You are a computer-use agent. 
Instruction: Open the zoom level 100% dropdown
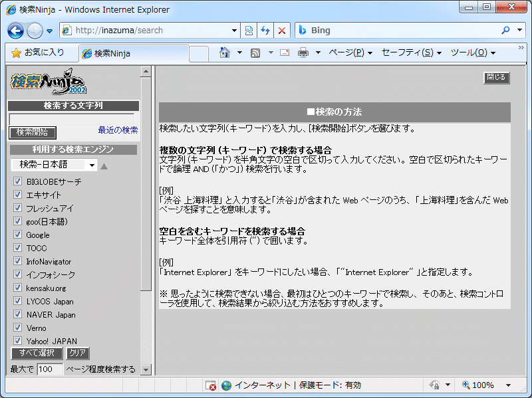pos(509,385)
